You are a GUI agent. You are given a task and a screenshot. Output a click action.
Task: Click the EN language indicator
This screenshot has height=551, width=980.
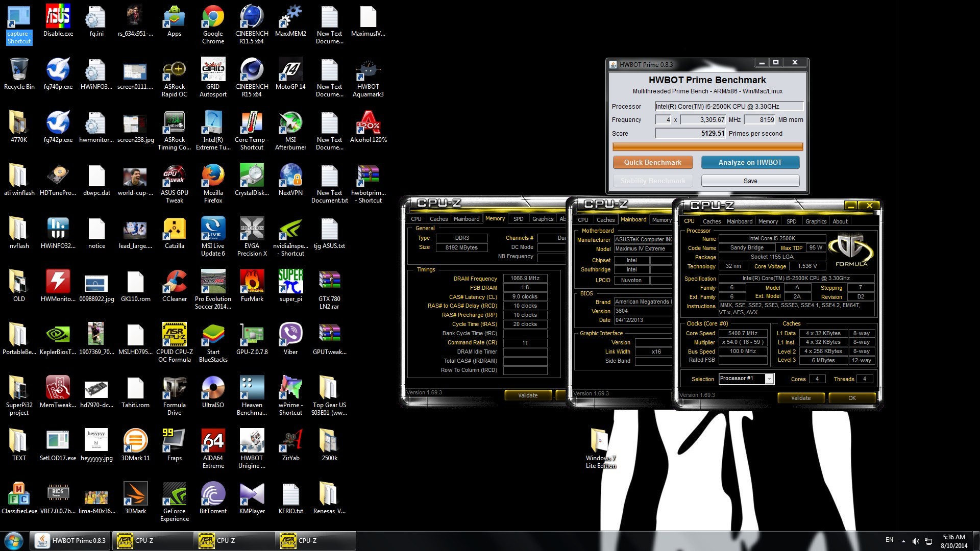point(889,540)
